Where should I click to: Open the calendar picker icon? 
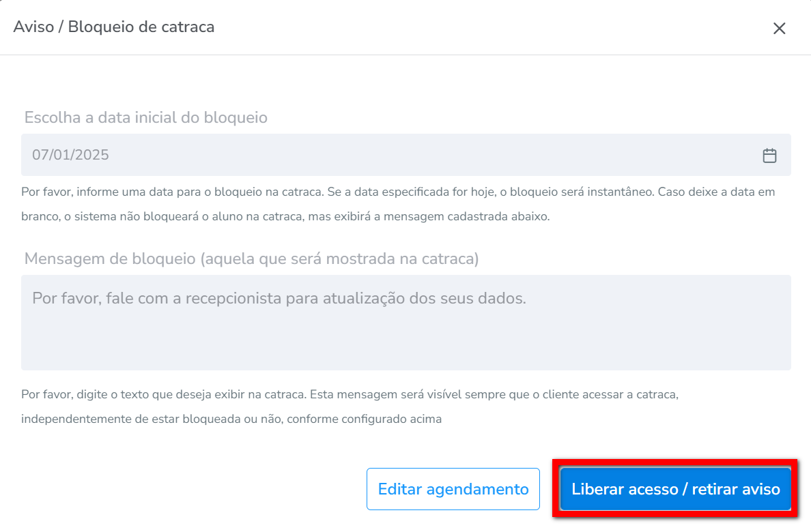(x=769, y=156)
